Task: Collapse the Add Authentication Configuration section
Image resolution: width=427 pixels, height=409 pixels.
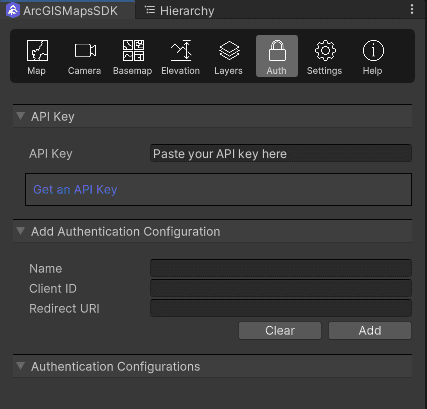Action: pyautogui.click(x=21, y=231)
